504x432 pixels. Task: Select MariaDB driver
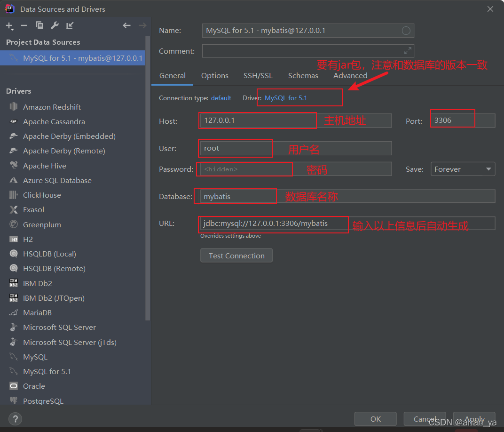point(37,312)
